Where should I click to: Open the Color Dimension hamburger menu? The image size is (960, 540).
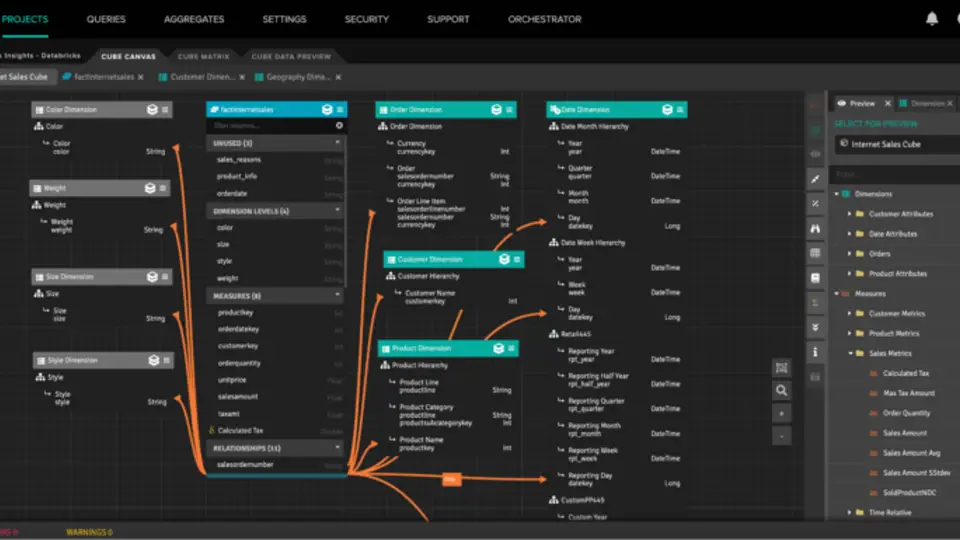[x=165, y=110]
